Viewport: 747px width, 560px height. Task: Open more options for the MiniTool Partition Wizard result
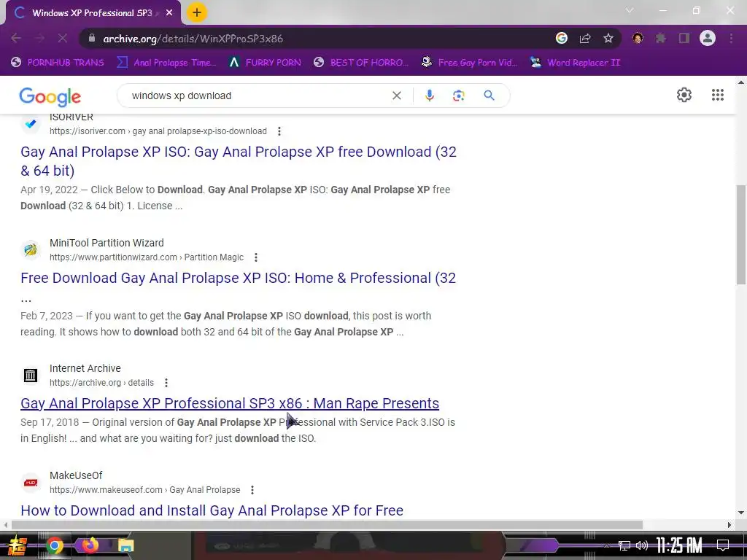click(256, 257)
